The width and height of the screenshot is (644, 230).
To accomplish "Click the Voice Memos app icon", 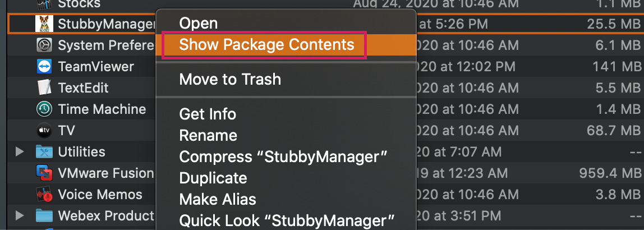I will pos(44,194).
